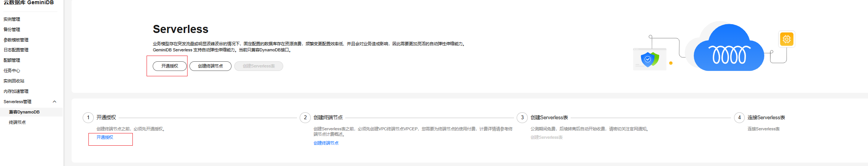Open 实例回收站 in the sidebar

tap(14, 81)
